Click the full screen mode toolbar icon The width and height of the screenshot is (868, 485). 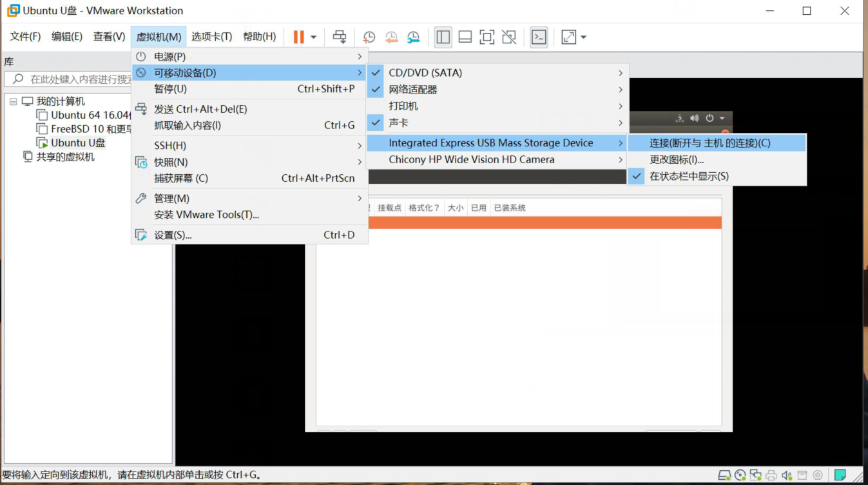(487, 37)
